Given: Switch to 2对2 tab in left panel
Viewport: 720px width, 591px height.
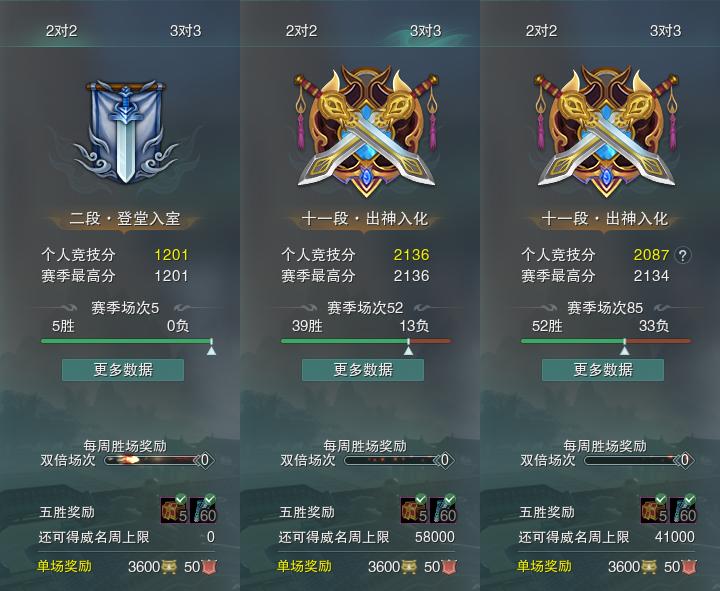Looking at the screenshot, I should (61, 31).
